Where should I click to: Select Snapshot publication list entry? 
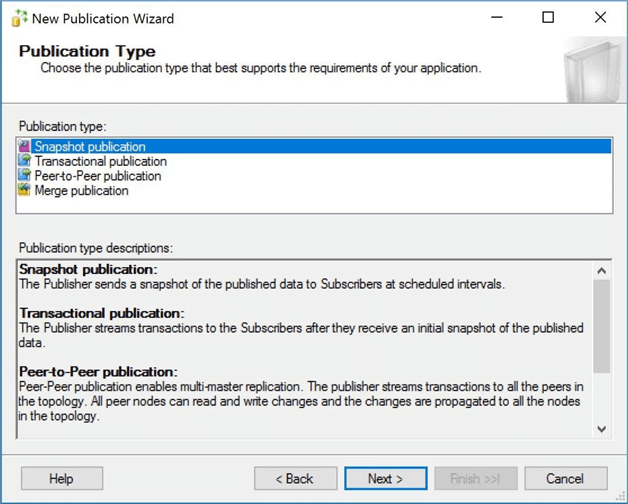(90, 146)
